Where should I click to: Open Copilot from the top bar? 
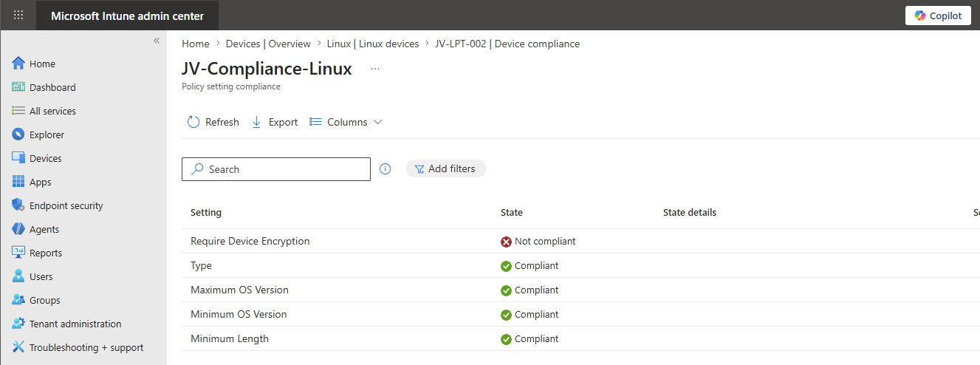pos(938,16)
